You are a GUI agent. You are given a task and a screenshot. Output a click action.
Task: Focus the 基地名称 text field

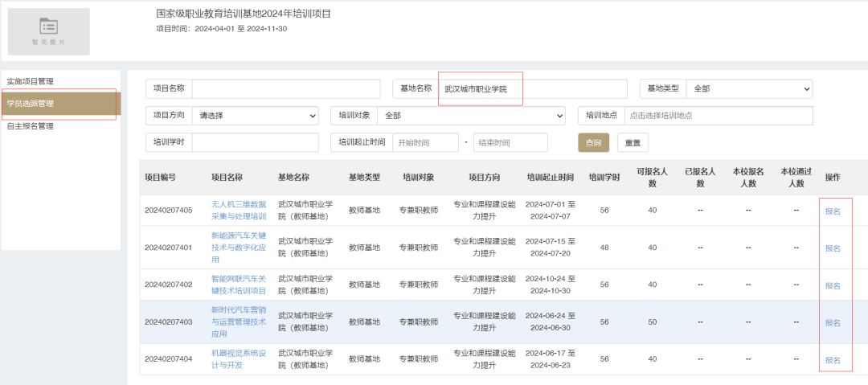(x=532, y=88)
